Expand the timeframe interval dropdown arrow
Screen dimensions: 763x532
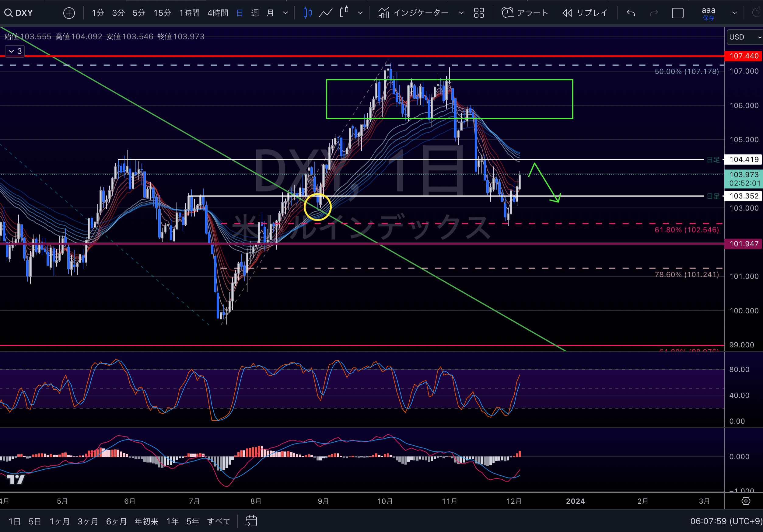coord(285,13)
